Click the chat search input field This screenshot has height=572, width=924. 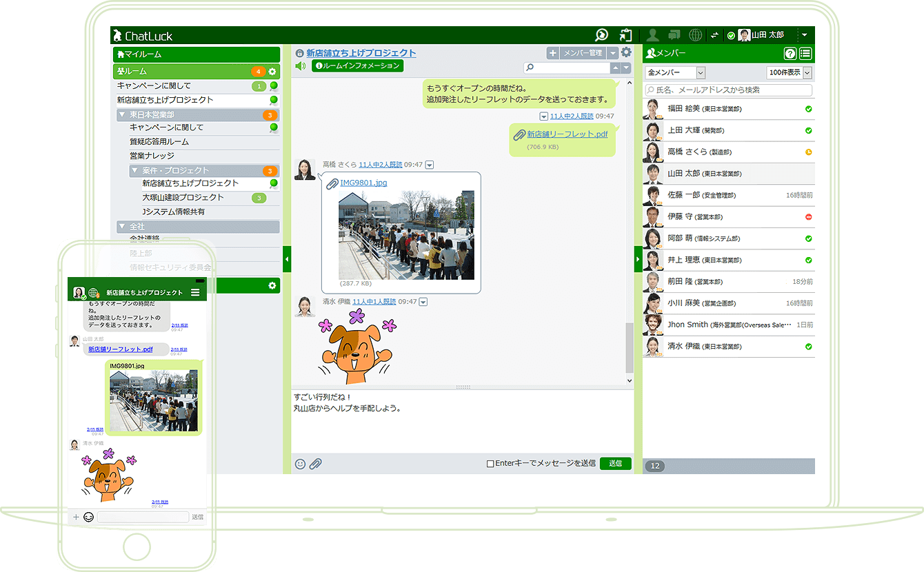[567, 68]
